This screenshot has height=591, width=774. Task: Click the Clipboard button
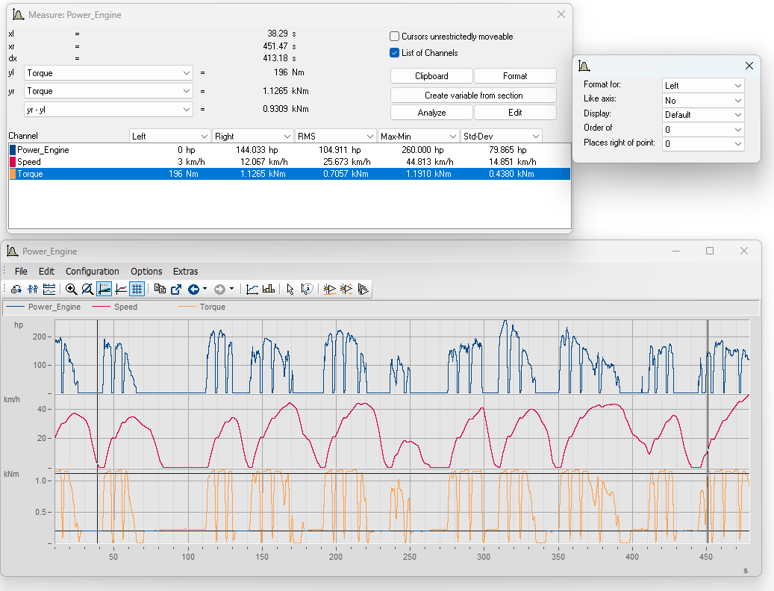point(431,76)
